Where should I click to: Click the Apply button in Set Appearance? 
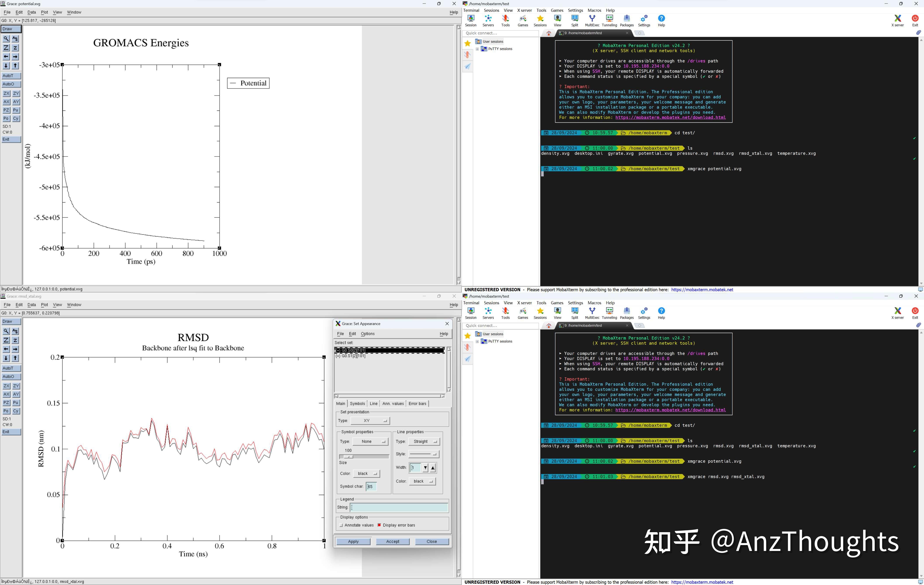(x=353, y=542)
